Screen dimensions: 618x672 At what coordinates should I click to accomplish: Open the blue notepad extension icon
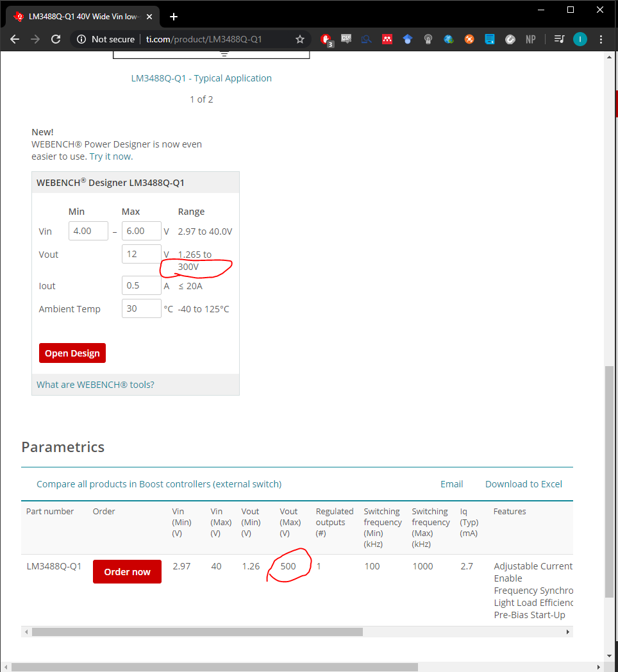[490, 39]
